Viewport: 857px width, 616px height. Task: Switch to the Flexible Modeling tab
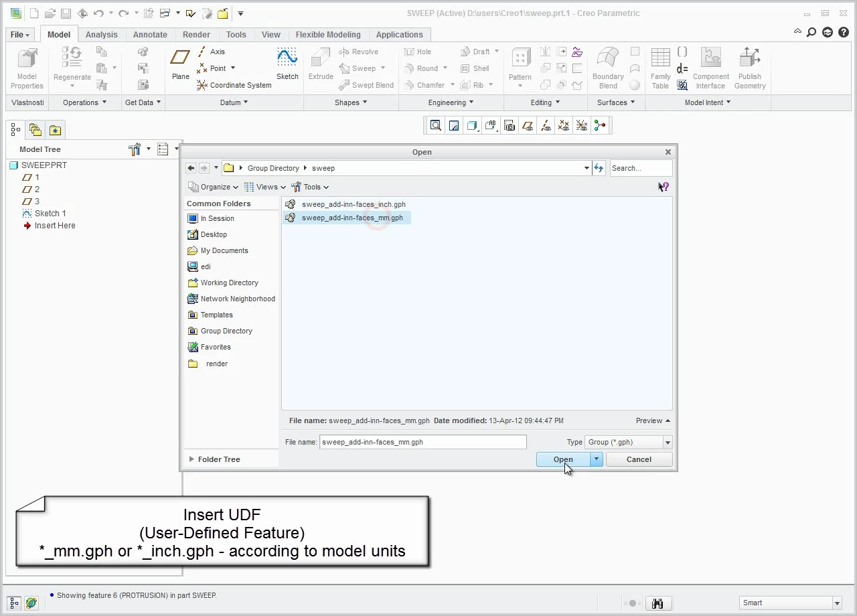pos(328,35)
